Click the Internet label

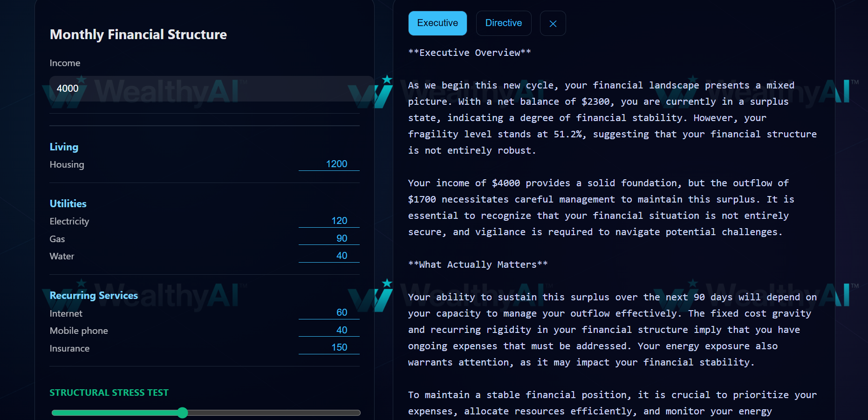coord(66,313)
